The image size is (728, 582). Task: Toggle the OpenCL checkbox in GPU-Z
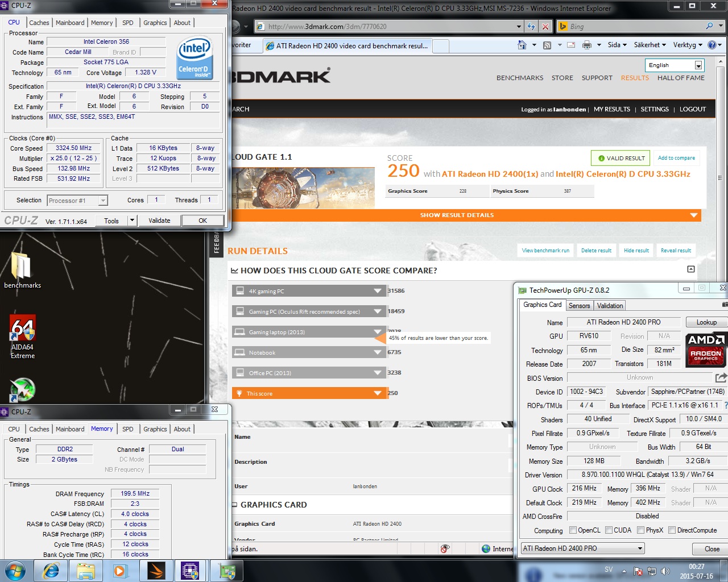pyautogui.click(x=573, y=530)
